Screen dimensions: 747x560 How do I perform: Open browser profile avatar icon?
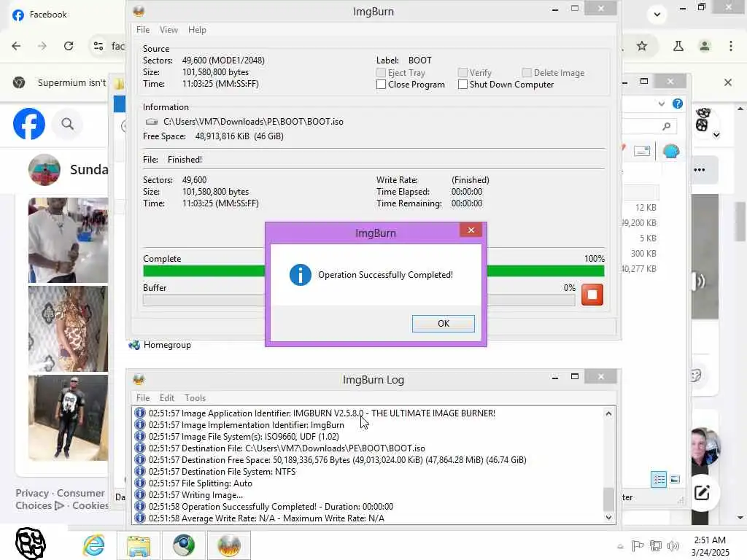(x=705, y=46)
